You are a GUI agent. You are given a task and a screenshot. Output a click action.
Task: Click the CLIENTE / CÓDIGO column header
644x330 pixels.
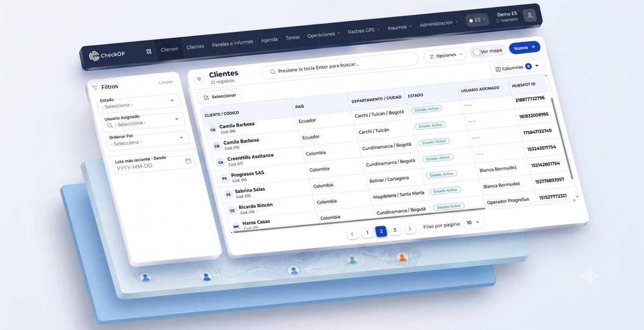[222, 113]
